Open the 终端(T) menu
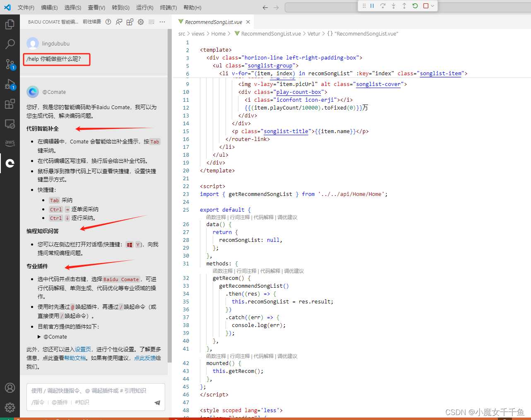531x420 pixels. tap(168, 7)
